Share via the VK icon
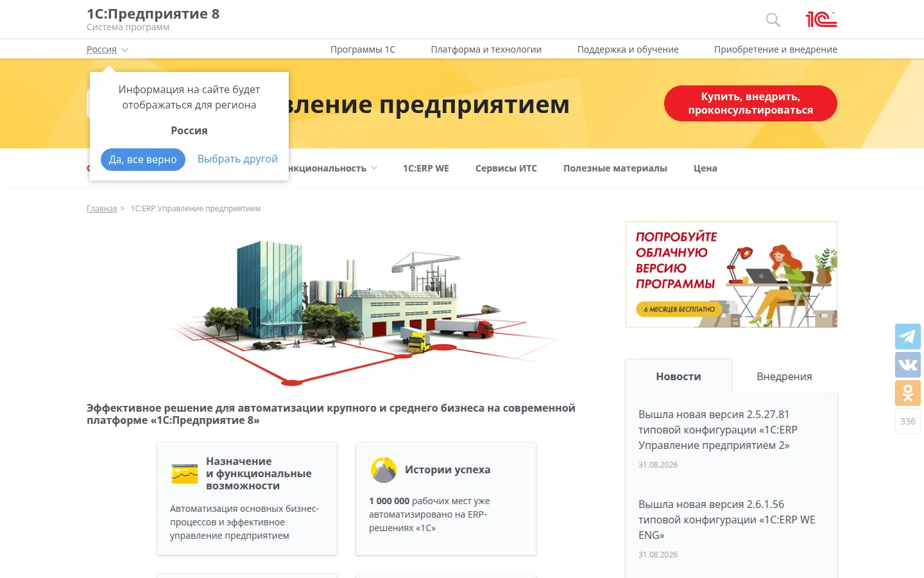 point(908,365)
